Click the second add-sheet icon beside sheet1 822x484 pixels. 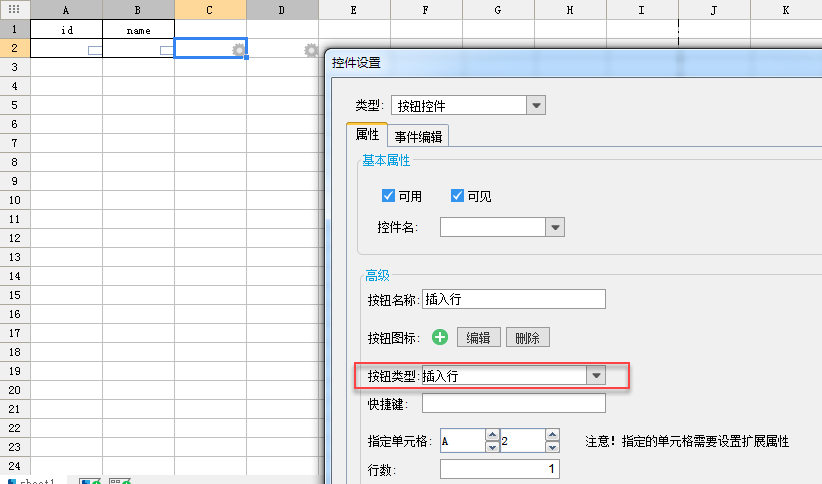[x=120, y=481]
